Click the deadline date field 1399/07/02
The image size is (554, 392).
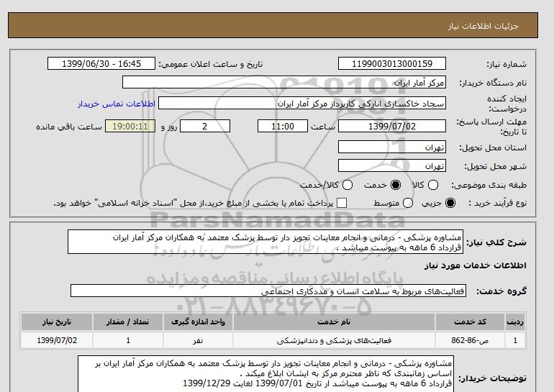pyautogui.click(x=392, y=126)
